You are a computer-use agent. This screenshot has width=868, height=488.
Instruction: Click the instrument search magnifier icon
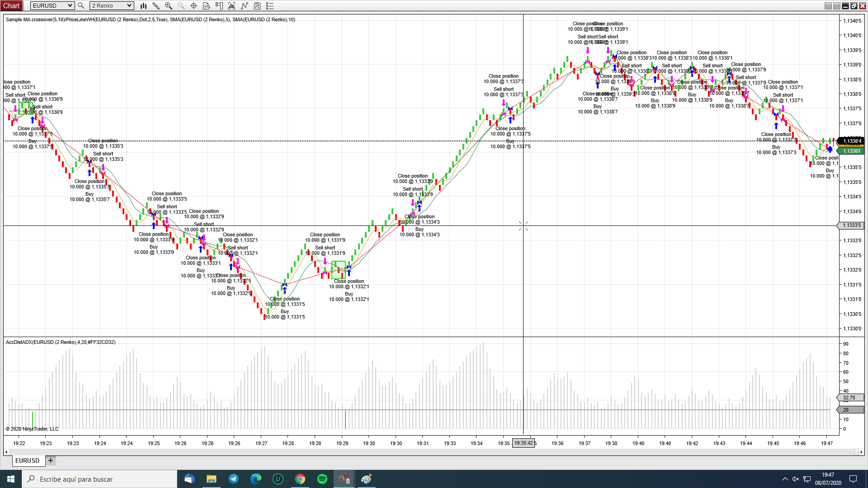pos(81,6)
